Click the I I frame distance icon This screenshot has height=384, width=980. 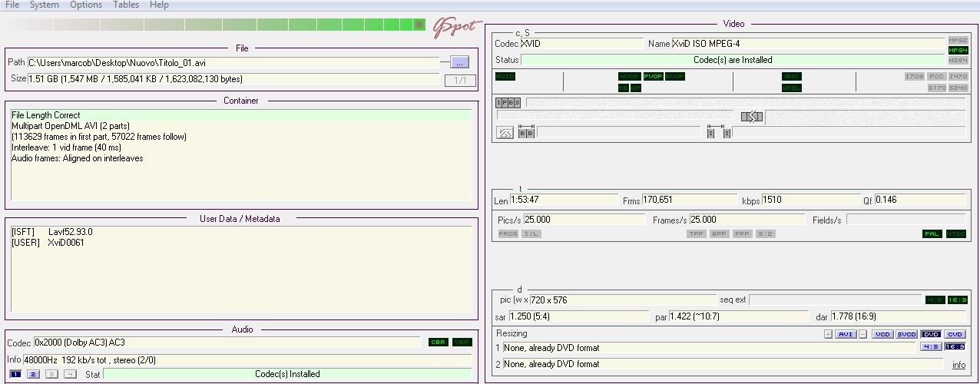click(718, 132)
